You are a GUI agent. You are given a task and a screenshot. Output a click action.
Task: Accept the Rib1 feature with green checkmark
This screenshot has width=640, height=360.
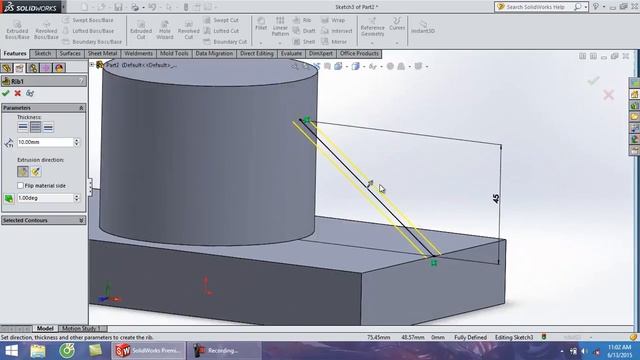pyautogui.click(x=6, y=93)
